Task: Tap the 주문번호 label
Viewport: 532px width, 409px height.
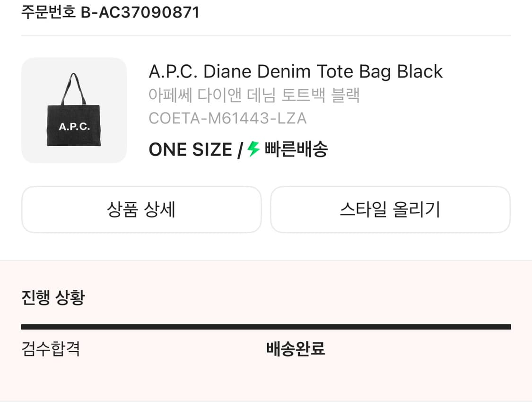Action: click(48, 12)
